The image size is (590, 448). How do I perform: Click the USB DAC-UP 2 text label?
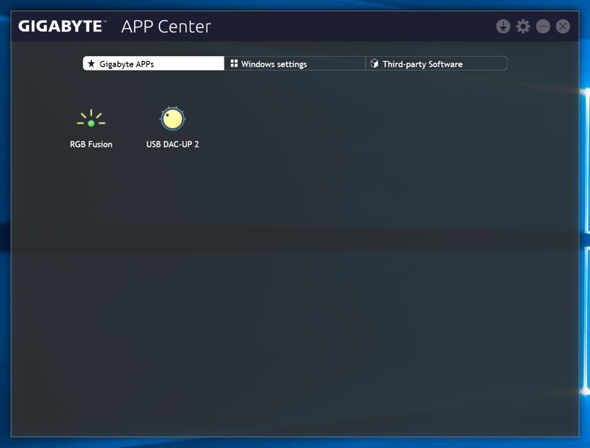click(x=172, y=144)
